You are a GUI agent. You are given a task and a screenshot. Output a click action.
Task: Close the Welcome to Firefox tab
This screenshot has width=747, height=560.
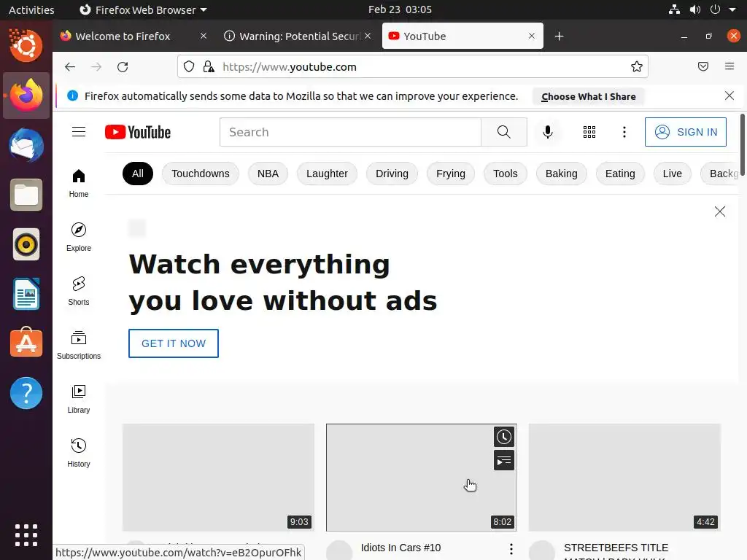pos(204,36)
